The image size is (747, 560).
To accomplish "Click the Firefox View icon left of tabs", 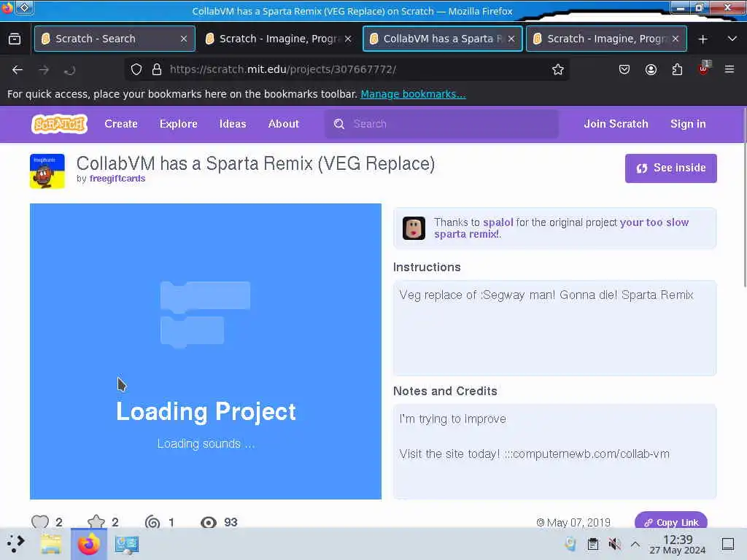I will [15, 39].
